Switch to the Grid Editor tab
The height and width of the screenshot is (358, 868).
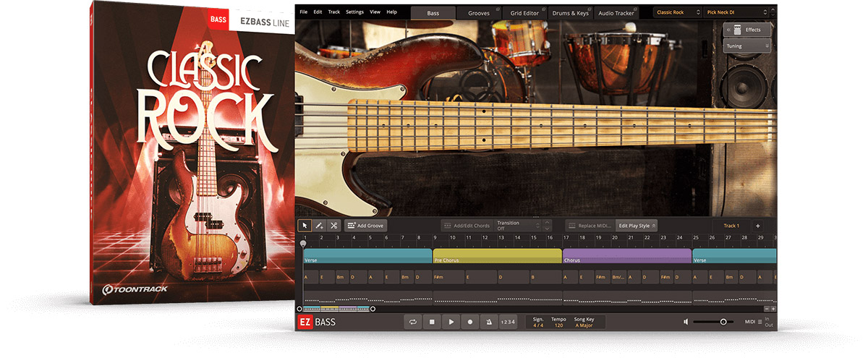(526, 13)
